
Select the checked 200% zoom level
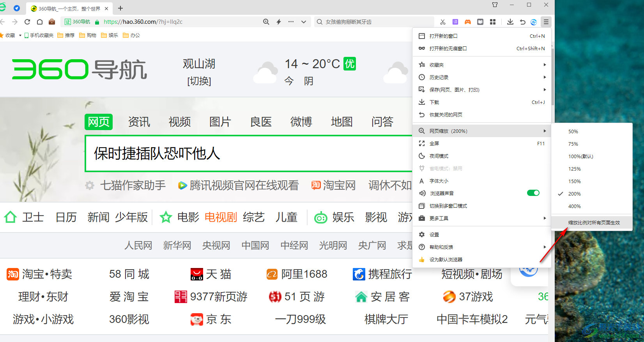(x=592, y=194)
